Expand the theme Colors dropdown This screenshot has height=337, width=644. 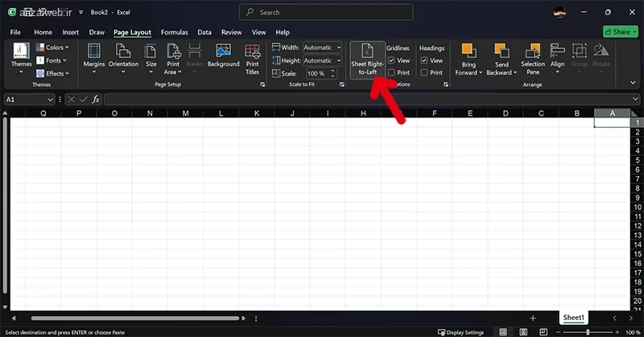(52, 47)
